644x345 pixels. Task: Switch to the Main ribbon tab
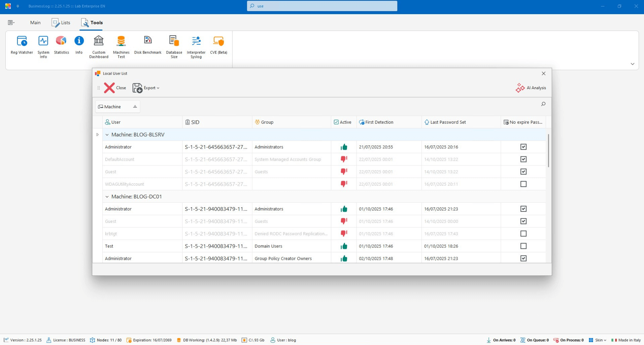pos(35,23)
